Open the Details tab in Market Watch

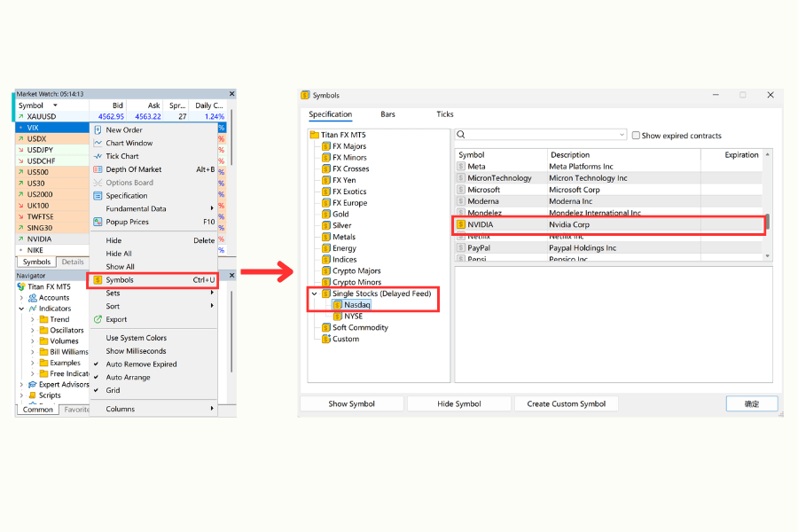tap(73, 262)
